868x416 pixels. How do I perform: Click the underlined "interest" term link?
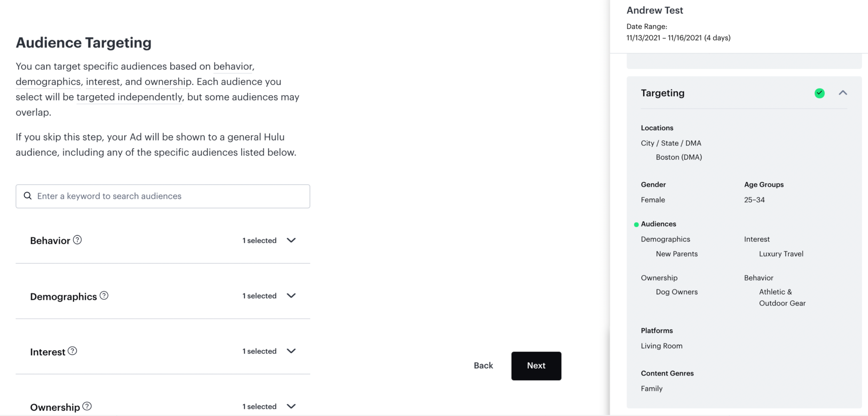tap(103, 82)
